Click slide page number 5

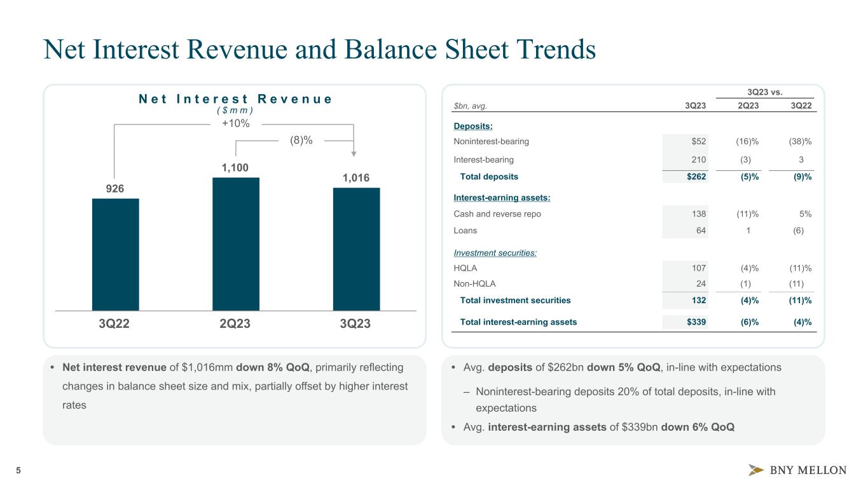pos(18,471)
